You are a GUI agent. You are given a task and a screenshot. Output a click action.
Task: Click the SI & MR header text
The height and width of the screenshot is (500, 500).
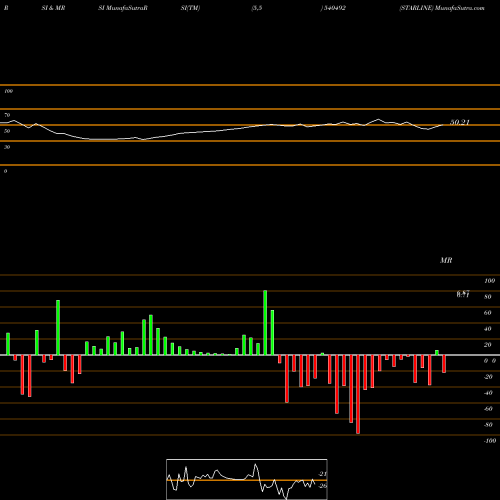(x=53, y=8)
